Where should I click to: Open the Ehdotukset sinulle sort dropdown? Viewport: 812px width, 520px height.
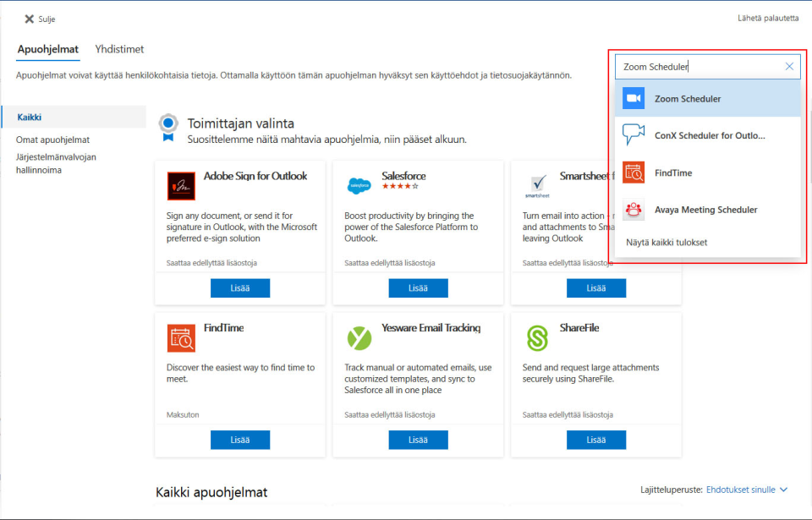pyautogui.click(x=747, y=490)
